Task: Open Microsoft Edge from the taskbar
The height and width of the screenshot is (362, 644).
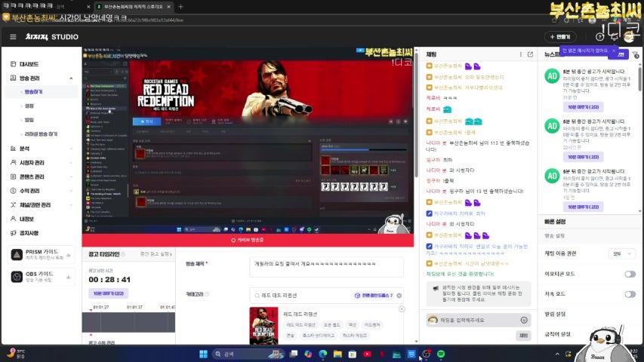Action: pyautogui.click(x=323, y=354)
